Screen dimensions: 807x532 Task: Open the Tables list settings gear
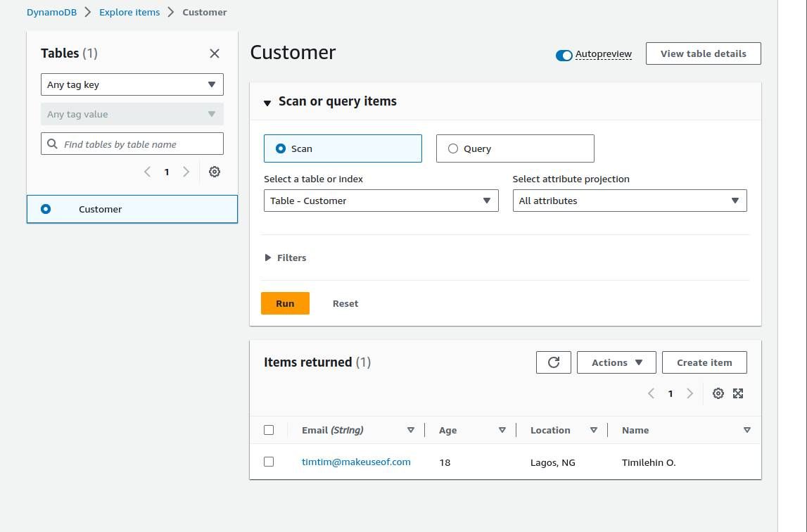(x=214, y=172)
